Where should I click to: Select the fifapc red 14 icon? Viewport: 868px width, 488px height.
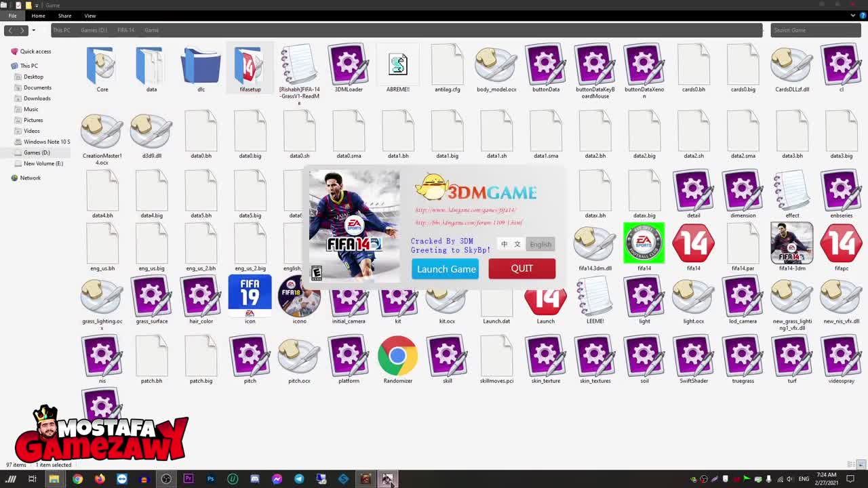point(841,247)
